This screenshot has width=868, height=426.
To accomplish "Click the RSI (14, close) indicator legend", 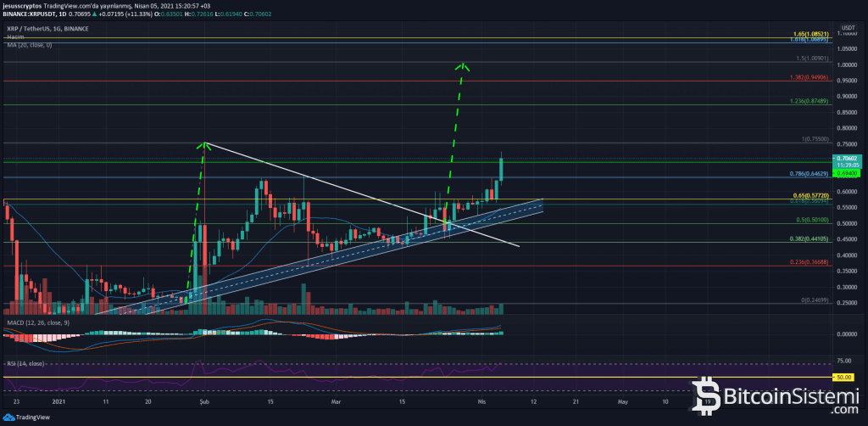I will point(25,362).
